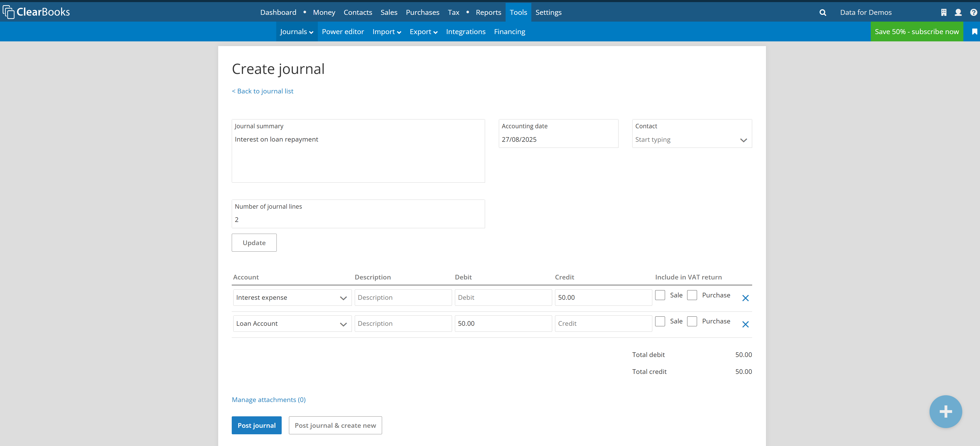
Task: Open the Contact dropdown
Action: coord(692,140)
